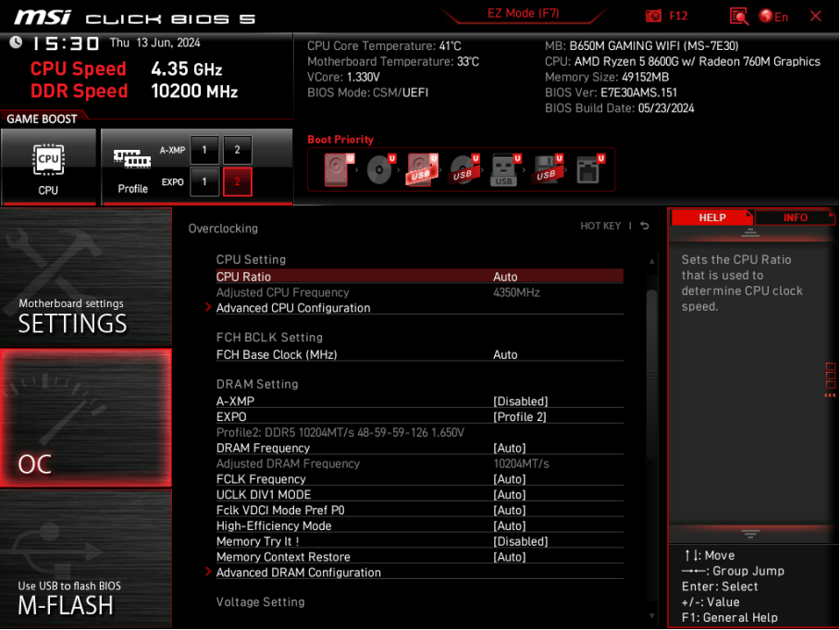Click the Voltage Setting heading

pos(260,601)
